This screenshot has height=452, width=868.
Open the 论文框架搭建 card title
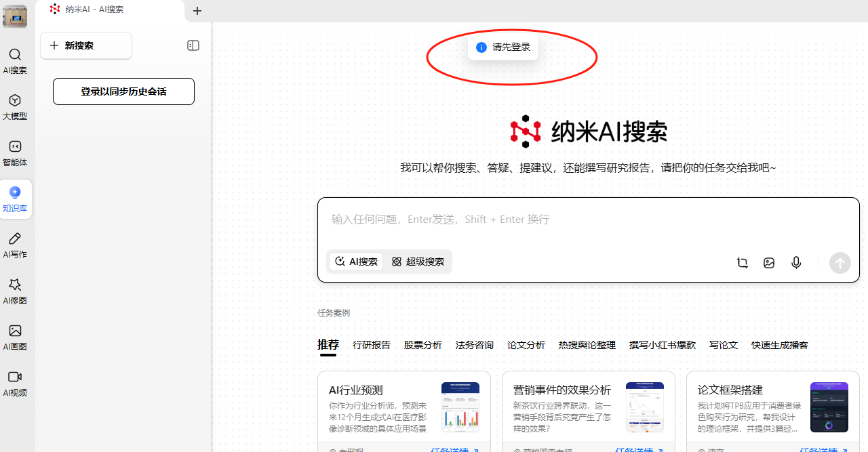click(730, 390)
